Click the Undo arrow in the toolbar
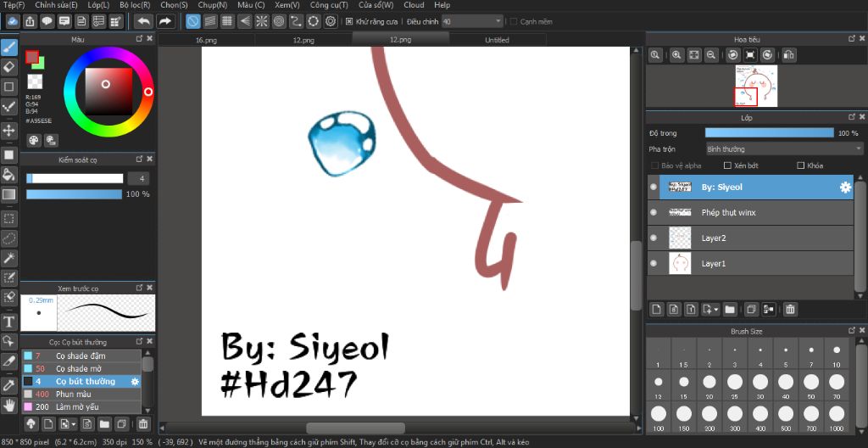 coord(144,21)
